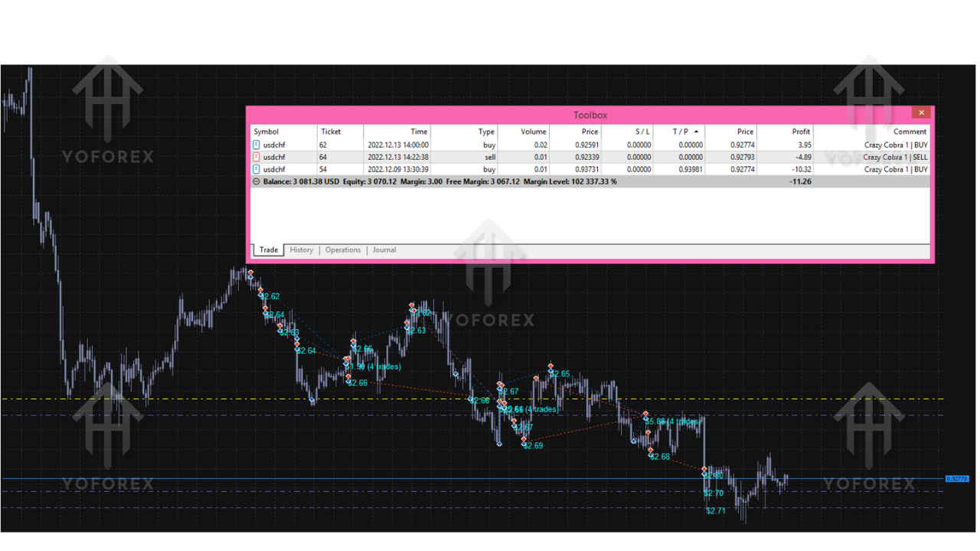Click the Ticket column header

pos(331,132)
